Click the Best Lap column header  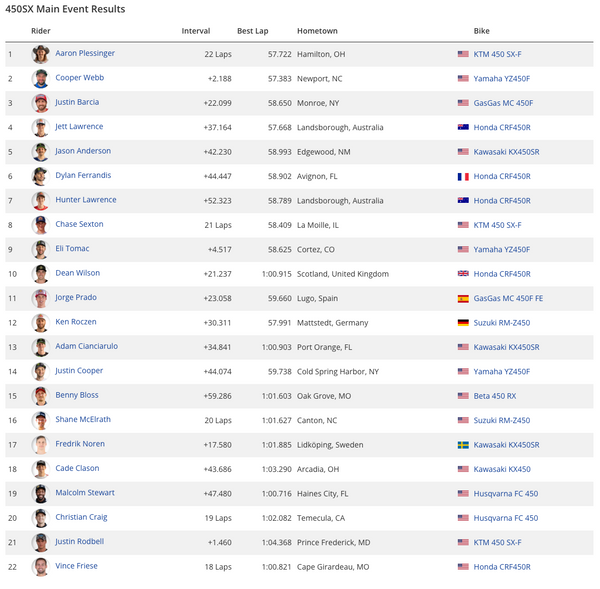click(x=252, y=31)
